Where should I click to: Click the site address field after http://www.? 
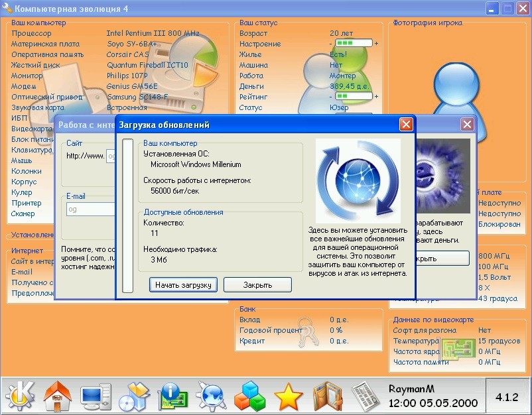click(x=111, y=156)
